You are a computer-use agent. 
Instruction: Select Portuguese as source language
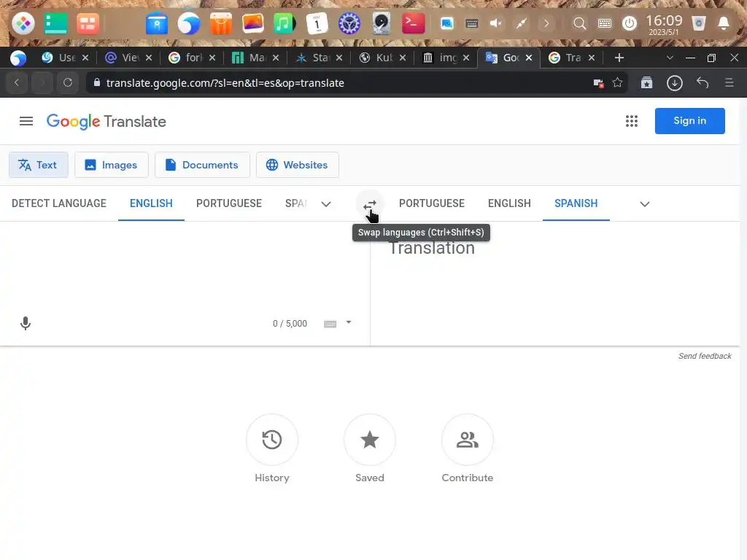click(229, 203)
